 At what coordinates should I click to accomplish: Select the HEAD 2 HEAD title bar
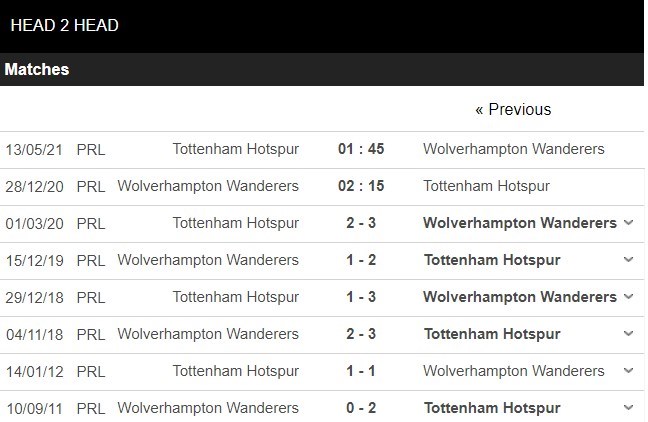pyautogui.click(x=64, y=25)
